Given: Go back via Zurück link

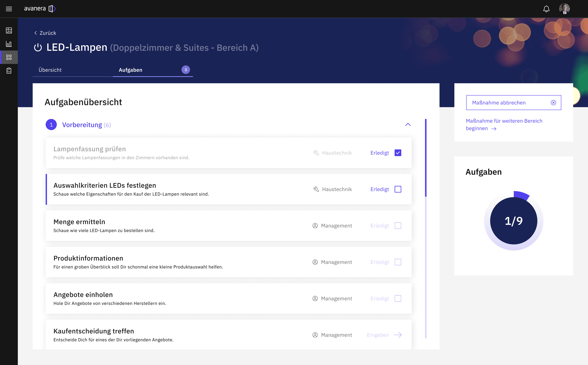Looking at the screenshot, I should [x=48, y=33].
